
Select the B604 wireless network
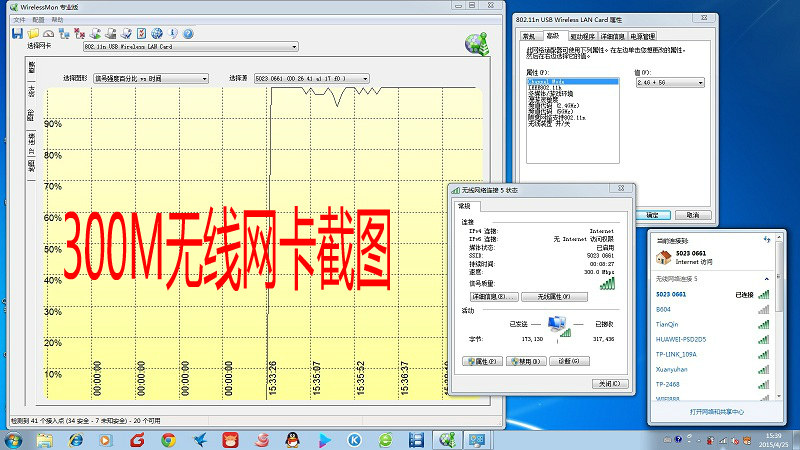(712, 310)
